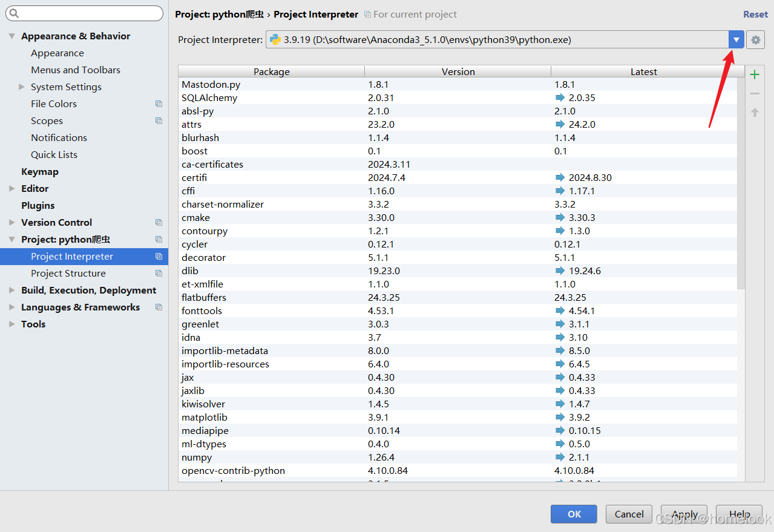Expand the Editor section
774x532 pixels.
[x=11, y=189]
